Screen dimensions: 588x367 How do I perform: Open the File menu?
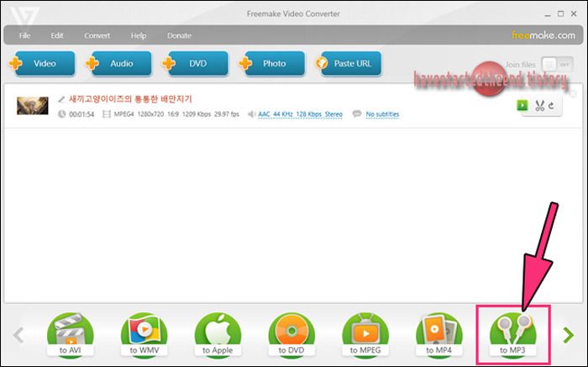(x=24, y=35)
